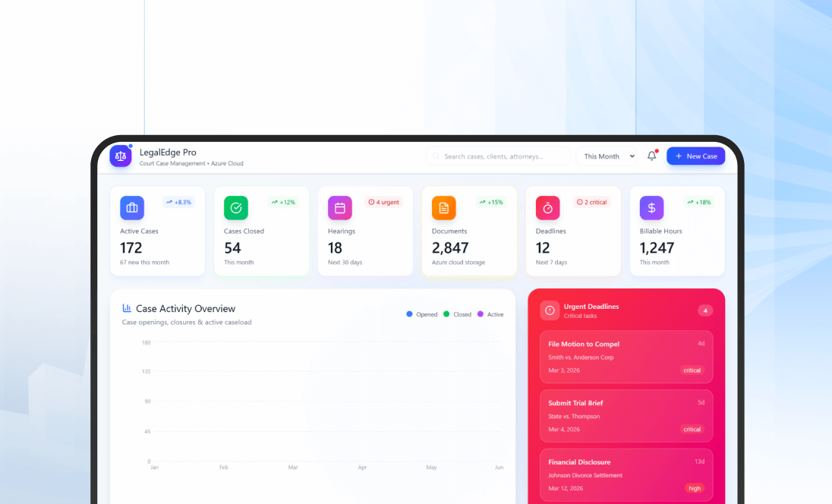Click the search cases input field
This screenshot has height=504, width=832.
coord(498,156)
